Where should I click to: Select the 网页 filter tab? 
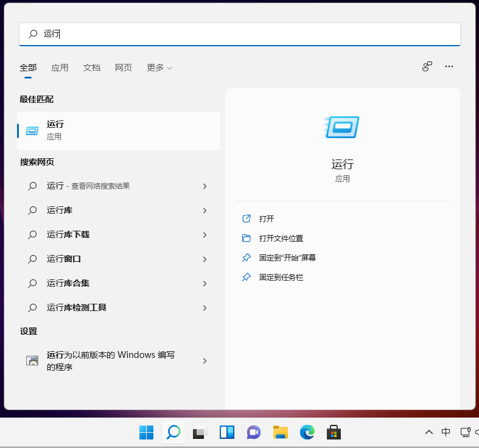coord(124,68)
